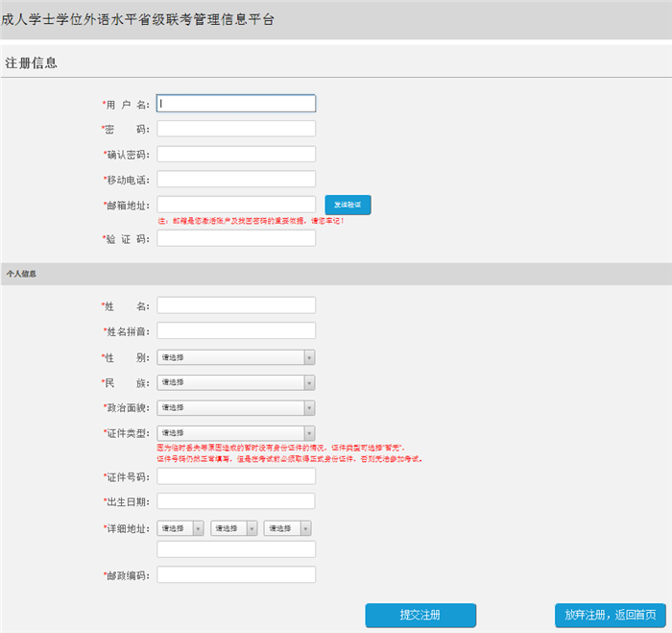Select the 出生日期 birth date field
The height and width of the screenshot is (633, 672).
point(236,501)
